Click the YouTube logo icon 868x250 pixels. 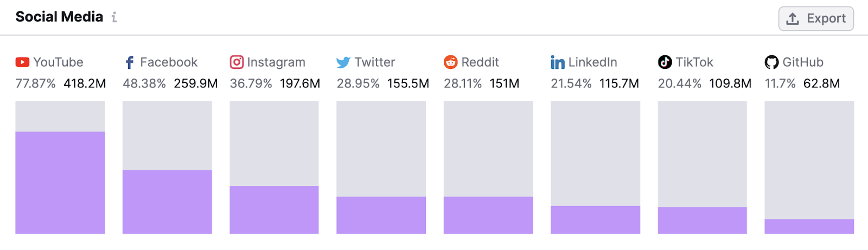click(22, 62)
